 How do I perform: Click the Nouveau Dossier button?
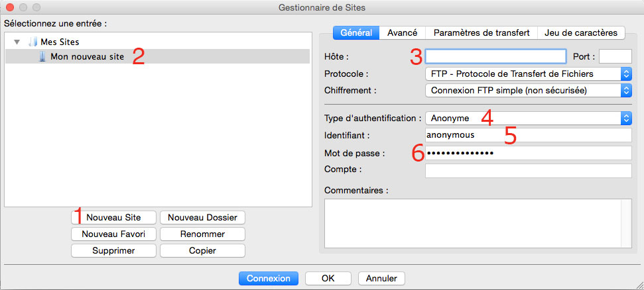(202, 217)
